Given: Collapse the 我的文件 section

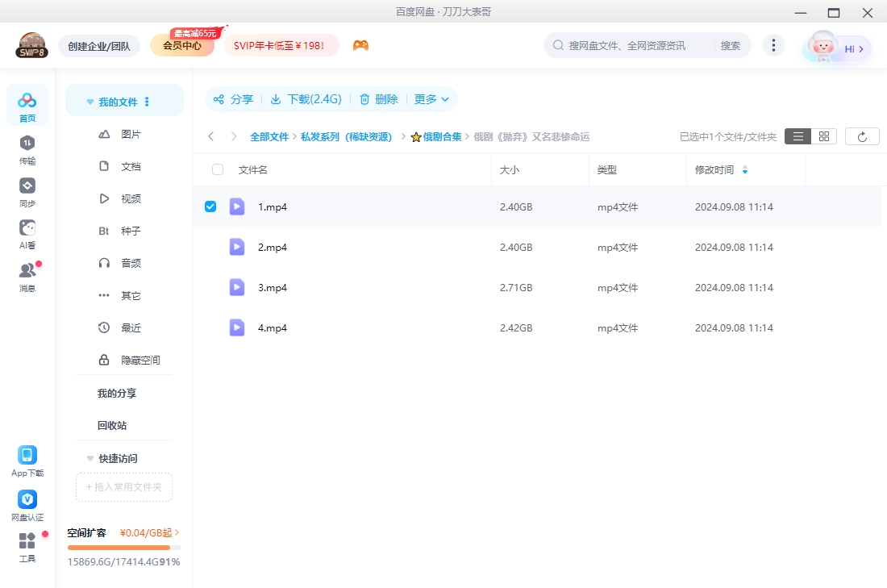Looking at the screenshot, I should point(90,100).
